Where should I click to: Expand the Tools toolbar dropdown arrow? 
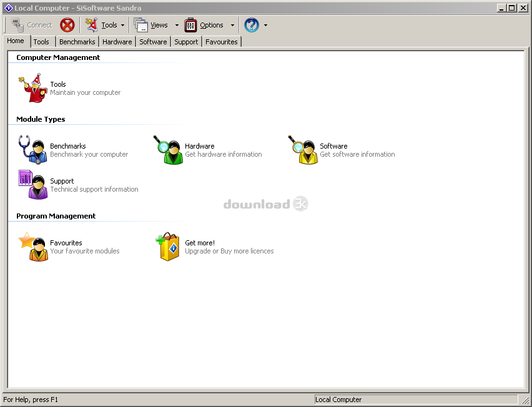[122, 26]
